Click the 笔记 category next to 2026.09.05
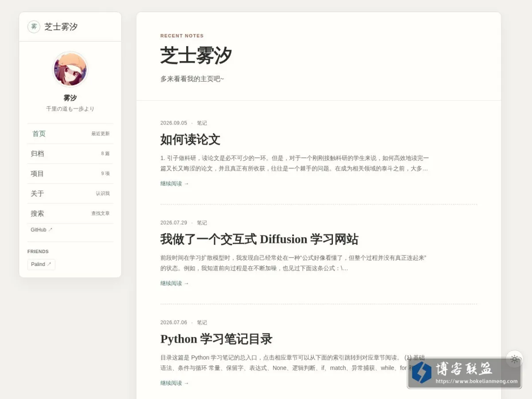Image resolution: width=532 pixels, height=399 pixels. [x=202, y=123]
